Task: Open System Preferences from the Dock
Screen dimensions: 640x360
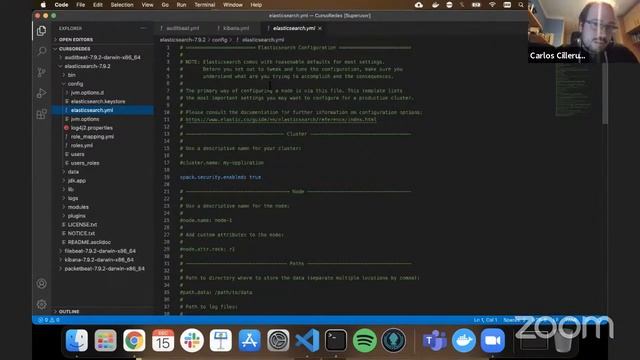Action: [x=278, y=340]
